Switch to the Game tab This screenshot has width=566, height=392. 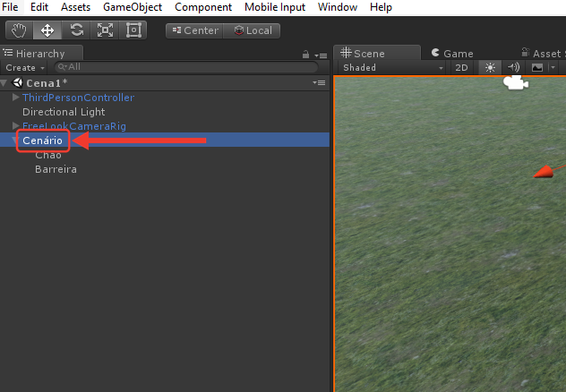tap(452, 54)
